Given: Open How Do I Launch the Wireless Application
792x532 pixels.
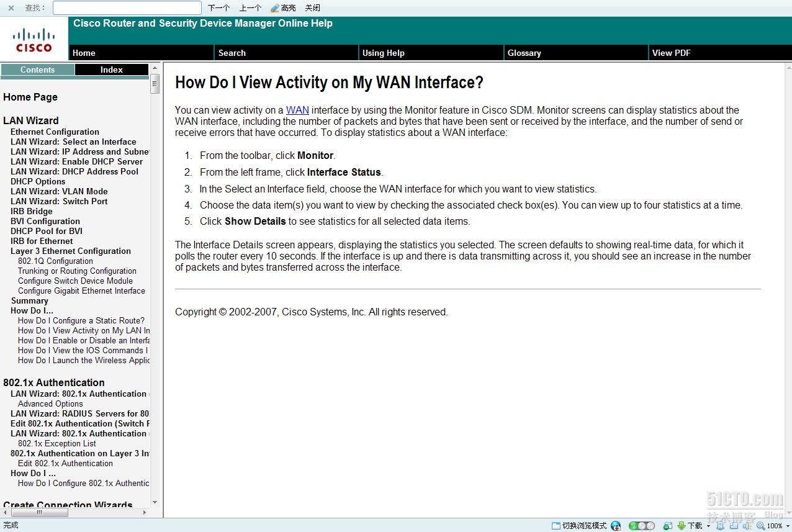Looking at the screenshot, I should [x=84, y=360].
